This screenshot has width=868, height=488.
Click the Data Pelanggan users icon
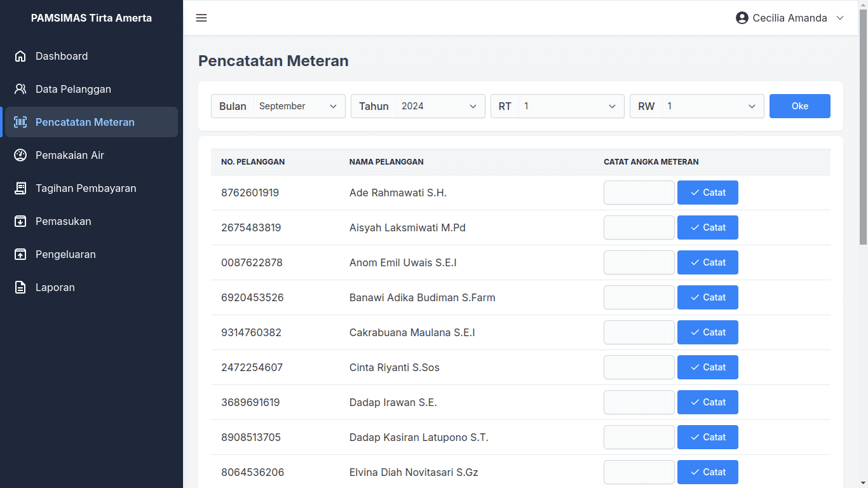[20, 89]
